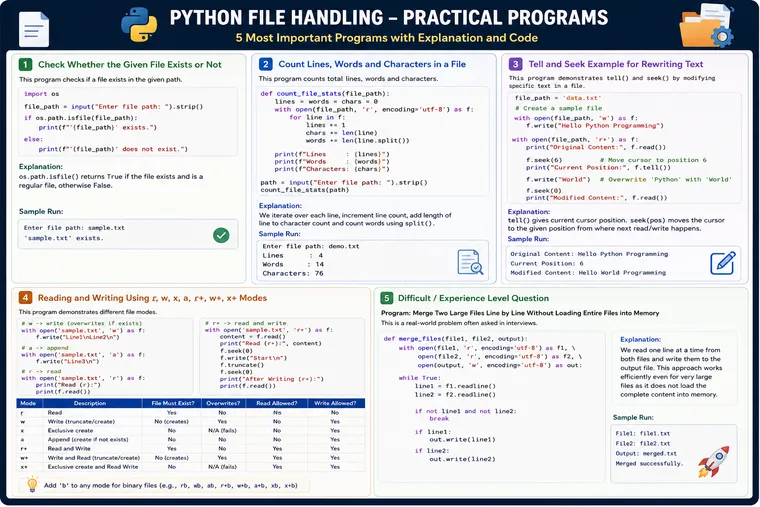Screen dimensions: 760x507
Task: Click the 'break' statement in merge code
Action: point(439,418)
